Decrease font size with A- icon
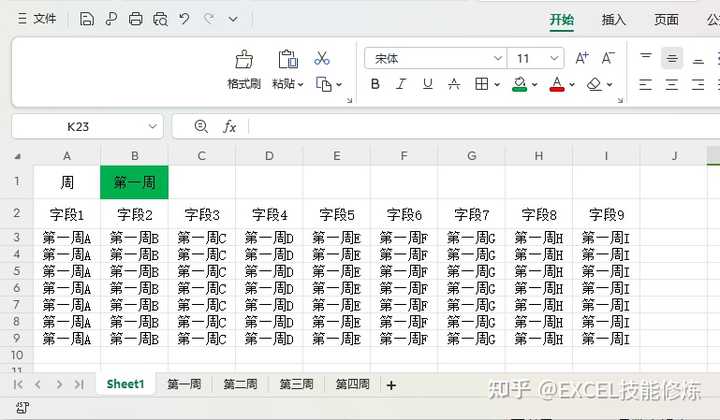720x420 pixels. click(608, 58)
